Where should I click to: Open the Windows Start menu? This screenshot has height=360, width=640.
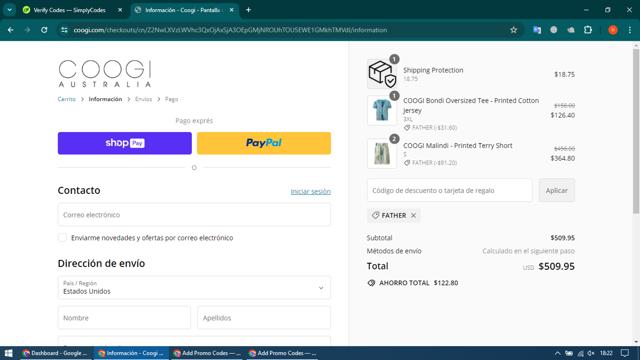[8, 353]
